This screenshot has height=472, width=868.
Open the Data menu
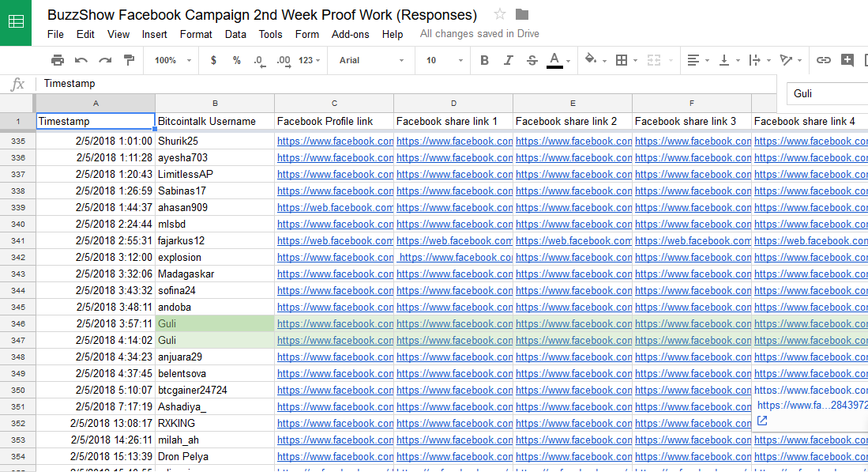(x=235, y=34)
